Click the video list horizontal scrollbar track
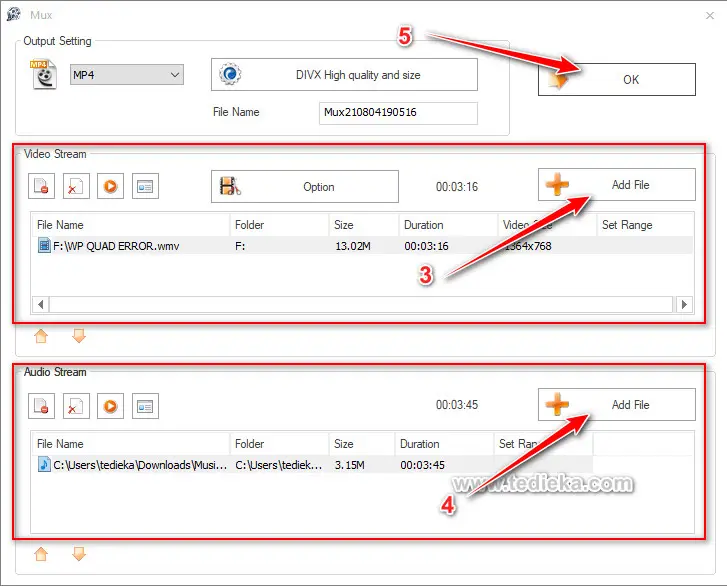This screenshot has height=586, width=727. (361, 305)
